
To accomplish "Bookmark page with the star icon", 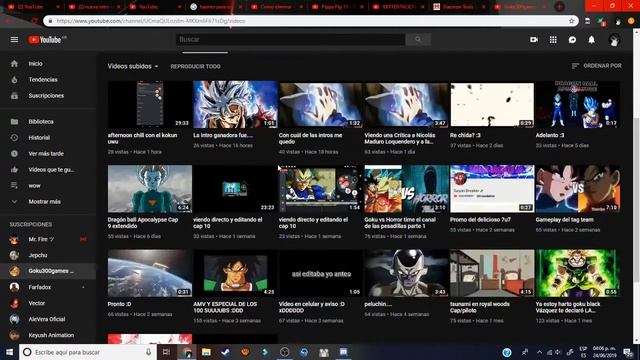I will pos(571,21).
